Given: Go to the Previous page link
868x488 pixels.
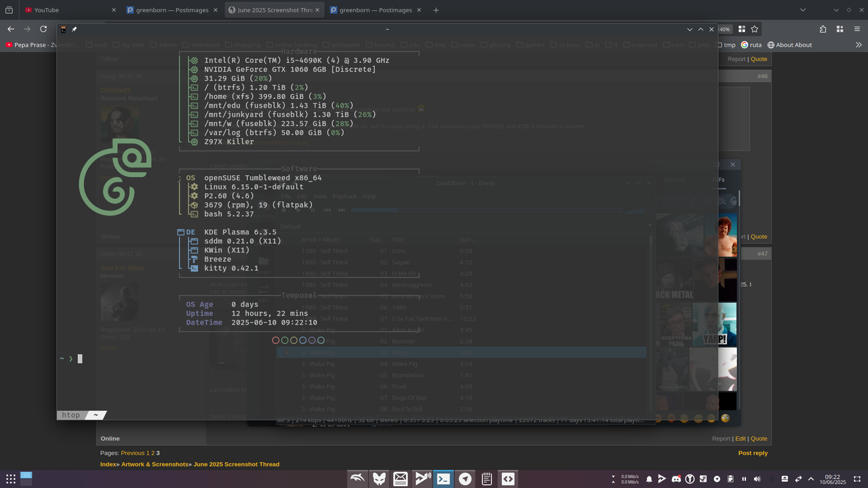Looking at the screenshot, I should click(x=133, y=453).
